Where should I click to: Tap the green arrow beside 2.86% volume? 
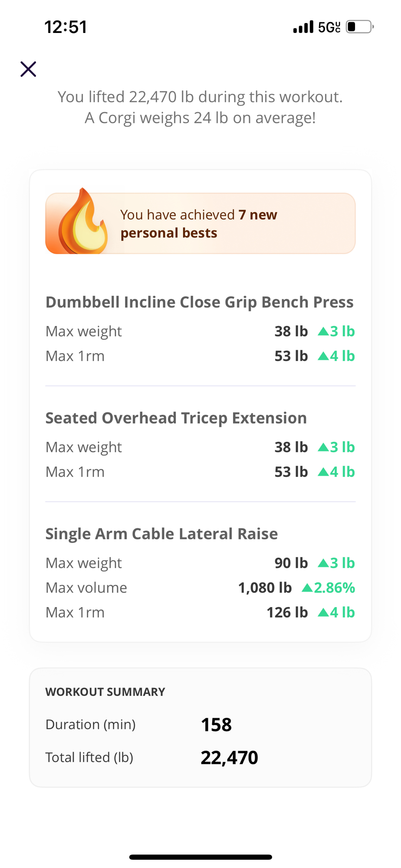click(307, 588)
